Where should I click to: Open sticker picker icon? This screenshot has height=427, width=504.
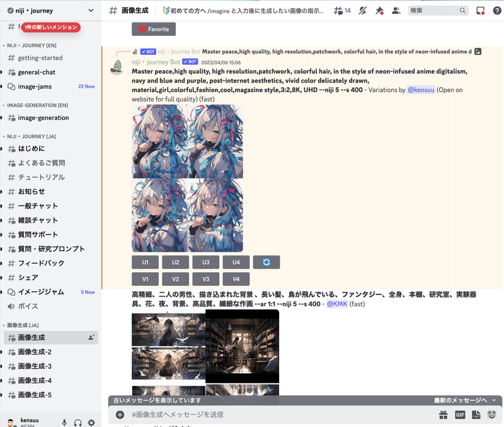pos(476,415)
